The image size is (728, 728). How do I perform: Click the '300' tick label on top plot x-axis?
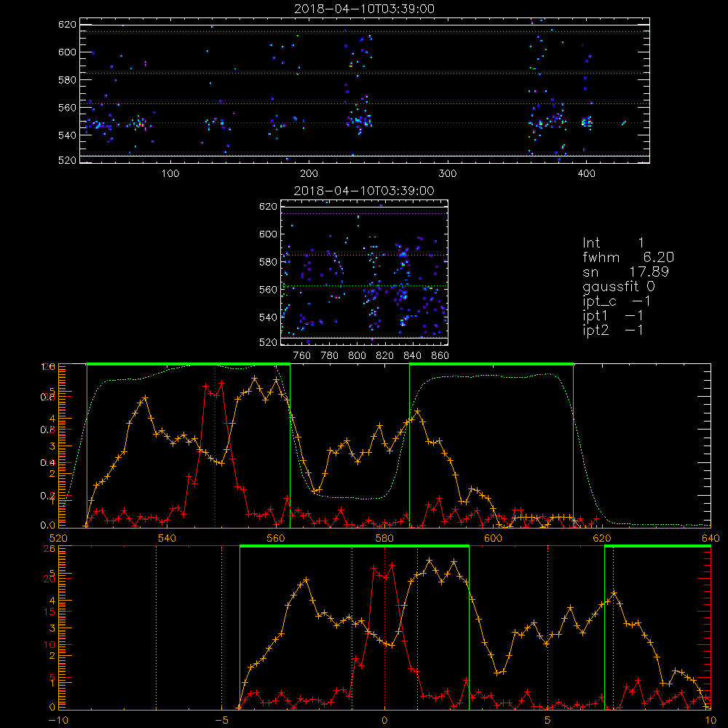point(448,174)
